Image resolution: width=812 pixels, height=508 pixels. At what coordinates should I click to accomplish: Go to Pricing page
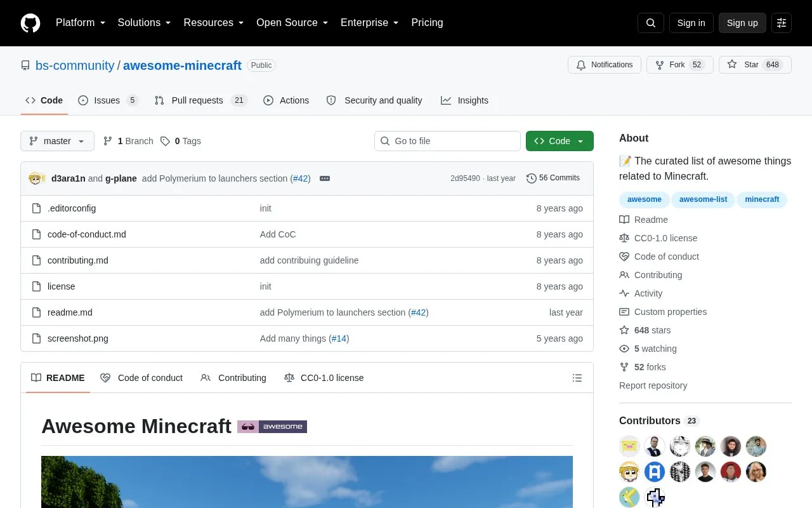[427, 23]
